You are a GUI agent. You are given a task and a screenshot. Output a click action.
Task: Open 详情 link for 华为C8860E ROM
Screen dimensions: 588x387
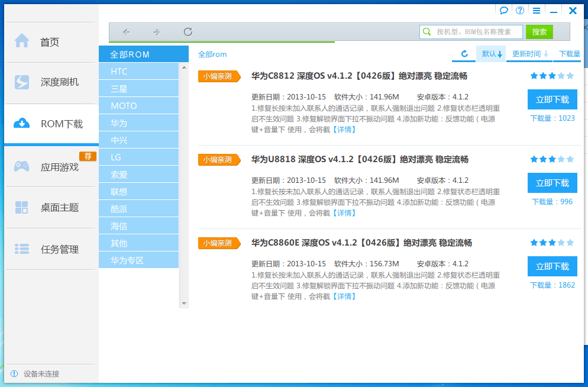(344, 296)
